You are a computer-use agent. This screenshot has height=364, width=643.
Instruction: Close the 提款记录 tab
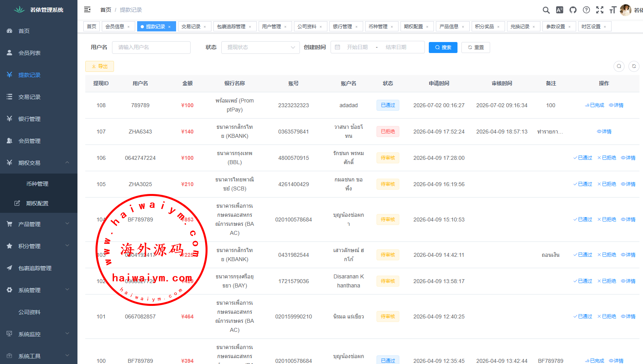[169, 27]
